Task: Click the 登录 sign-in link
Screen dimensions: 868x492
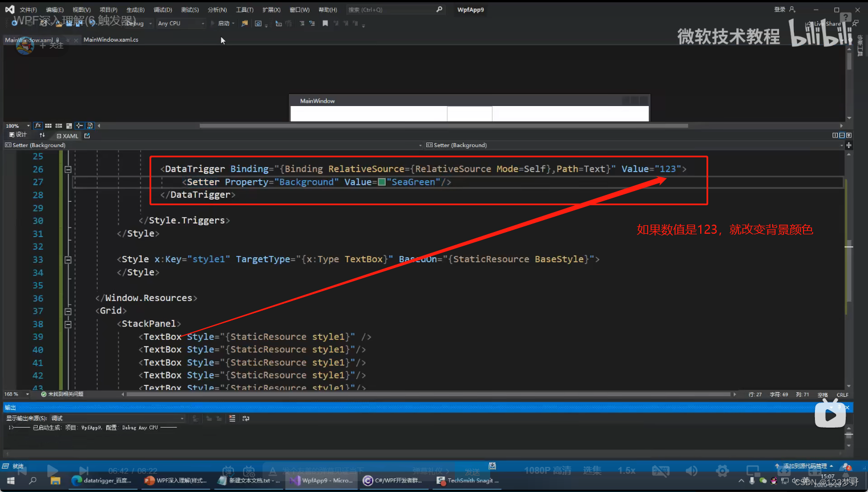Action: pos(780,10)
